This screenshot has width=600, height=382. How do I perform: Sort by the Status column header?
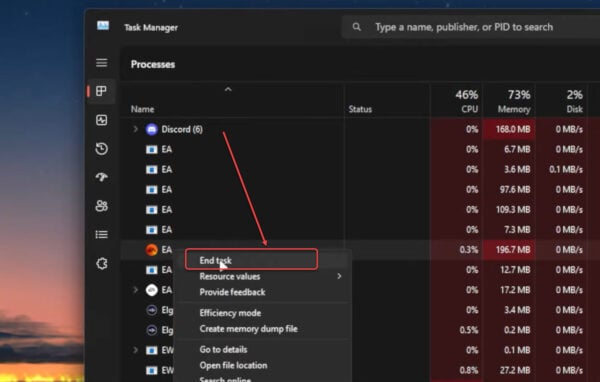coord(360,109)
